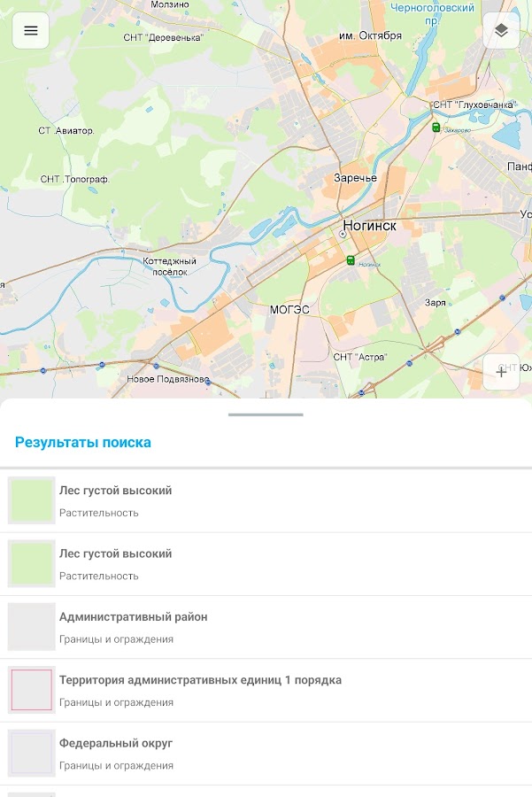Tap the СНТ "Деревенька" map label
Image resolution: width=532 pixels, height=797 pixels.
click(x=164, y=37)
